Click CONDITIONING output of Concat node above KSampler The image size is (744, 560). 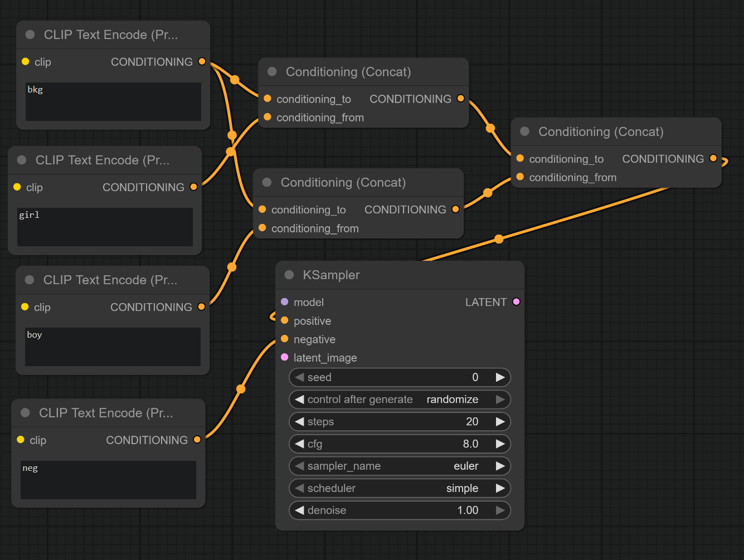pyautogui.click(x=455, y=209)
